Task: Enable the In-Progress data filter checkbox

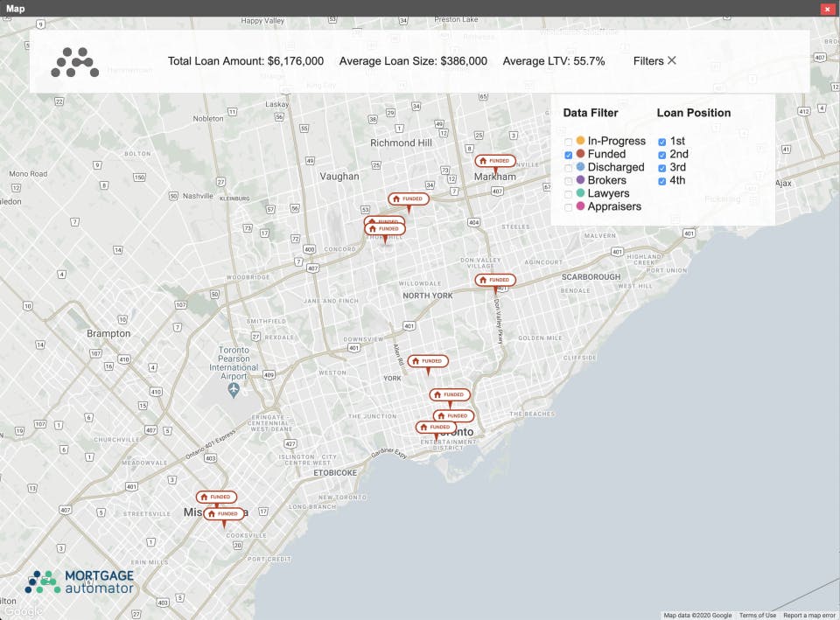Action: (569, 142)
